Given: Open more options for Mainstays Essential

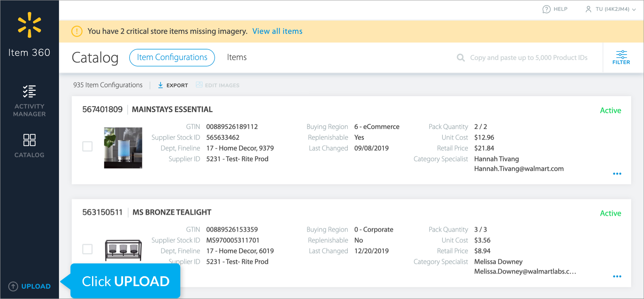Looking at the screenshot, I should [x=617, y=174].
